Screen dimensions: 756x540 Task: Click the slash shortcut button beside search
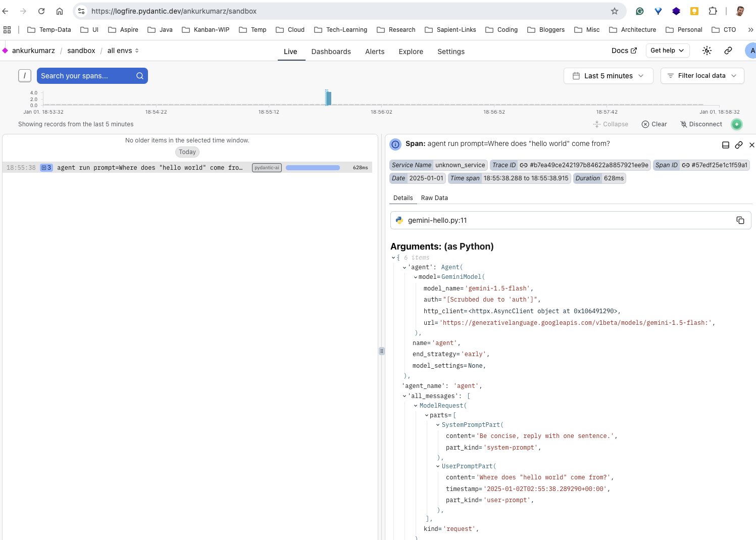pyautogui.click(x=25, y=76)
